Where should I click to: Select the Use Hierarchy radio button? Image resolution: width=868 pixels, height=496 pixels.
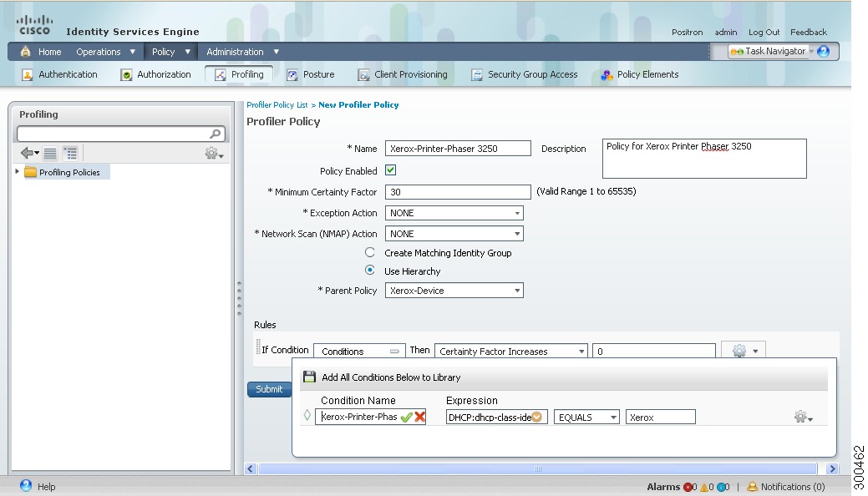coord(370,271)
